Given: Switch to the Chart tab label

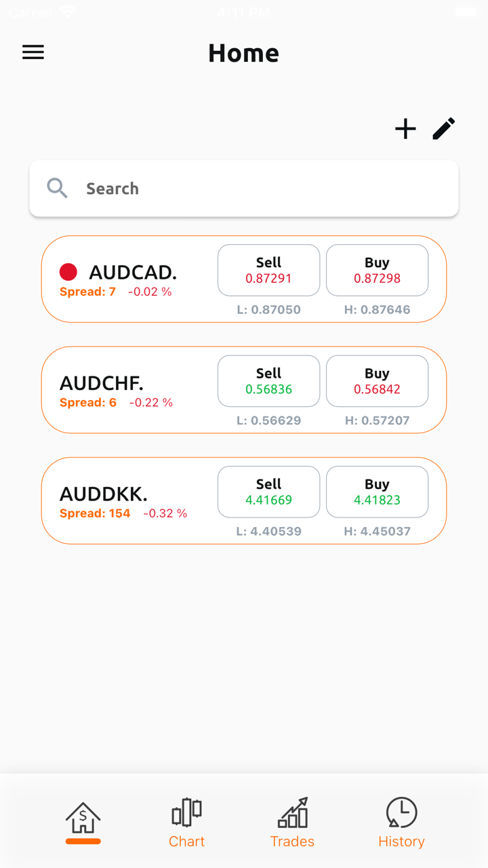Looking at the screenshot, I should [186, 842].
